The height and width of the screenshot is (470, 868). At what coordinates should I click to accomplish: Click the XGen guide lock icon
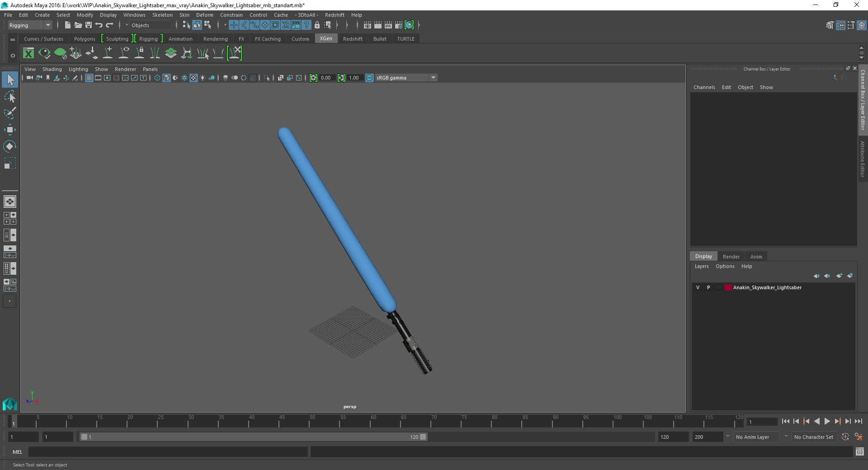(x=139, y=53)
